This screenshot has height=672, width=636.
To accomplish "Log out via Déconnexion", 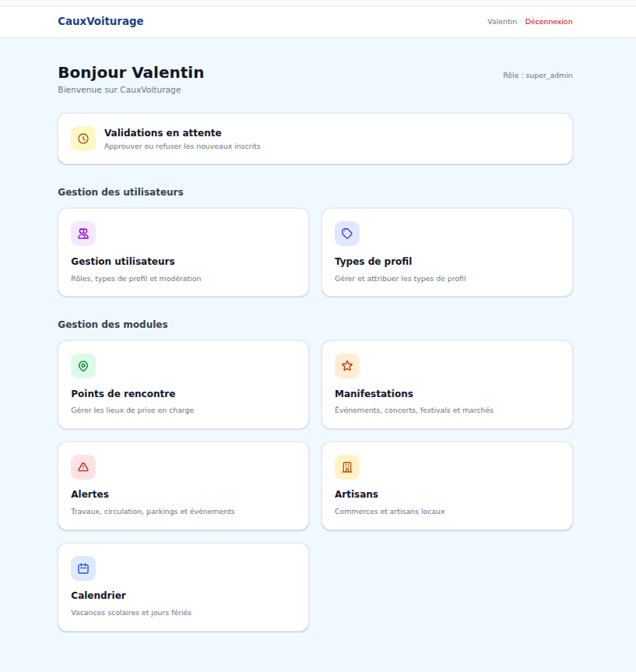I will pyautogui.click(x=549, y=22).
